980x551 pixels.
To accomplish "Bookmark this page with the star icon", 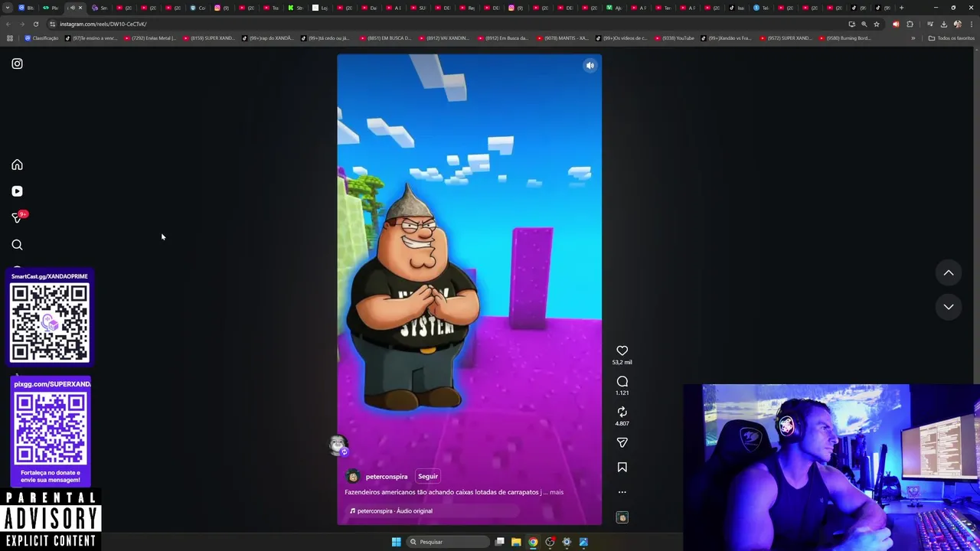I will click(x=877, y=24).
